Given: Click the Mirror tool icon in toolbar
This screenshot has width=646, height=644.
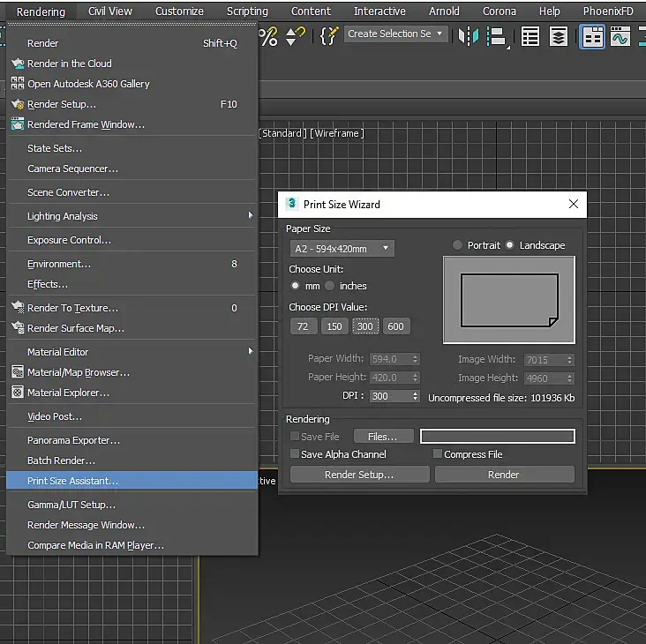Looking at the screenshot, I should click(x=469, y=36).
